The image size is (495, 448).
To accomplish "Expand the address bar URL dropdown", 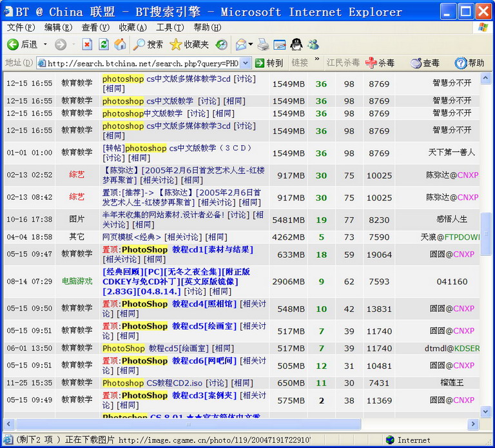I will click(246, 63).
